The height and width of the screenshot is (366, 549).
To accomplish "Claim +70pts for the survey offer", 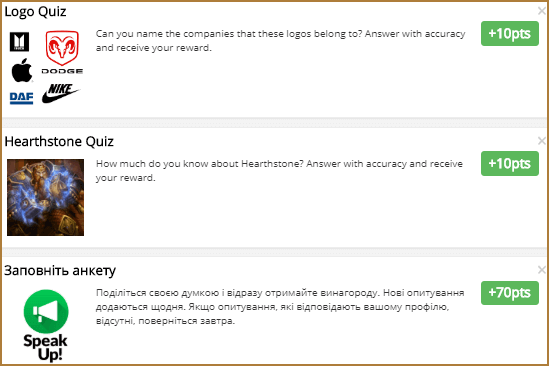I will pyautogui.click(x=509, y=293).
